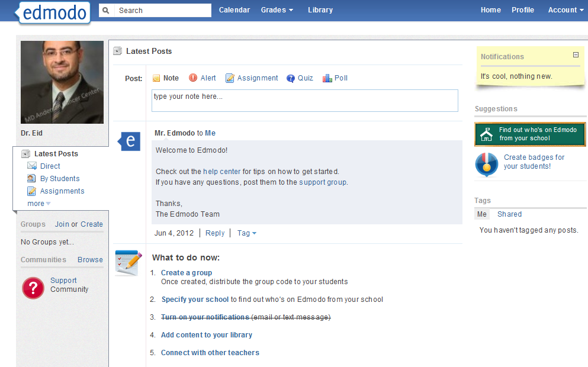Select the Alert post type icon
This screenshot has height=367, width=588.
click(193, 78)
